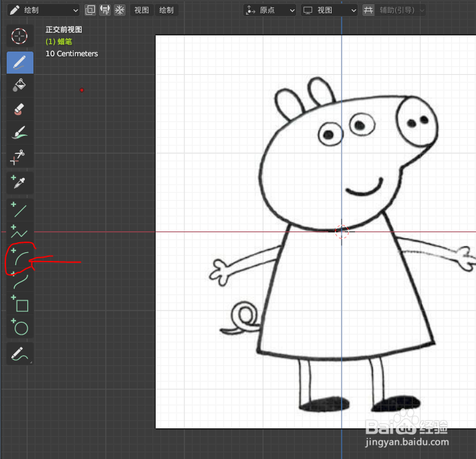Select the Box primitive tool
Screen dimensions: 476x459
point(20,304)
